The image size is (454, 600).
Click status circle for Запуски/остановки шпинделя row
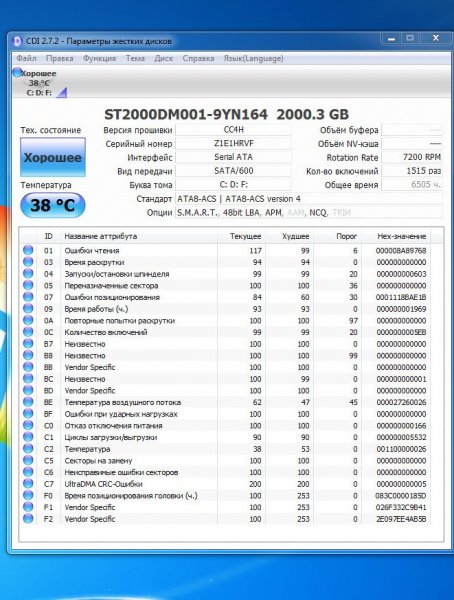coord(28,274)
